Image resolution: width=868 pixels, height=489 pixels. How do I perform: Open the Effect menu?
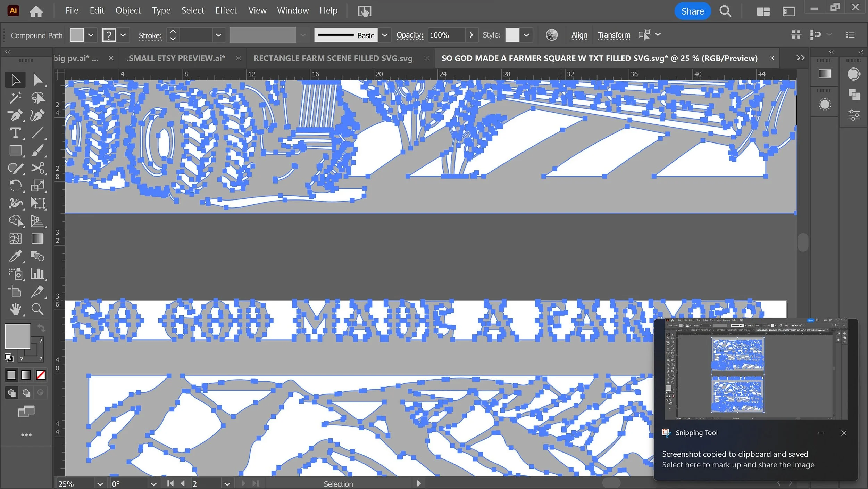(226, 11)
